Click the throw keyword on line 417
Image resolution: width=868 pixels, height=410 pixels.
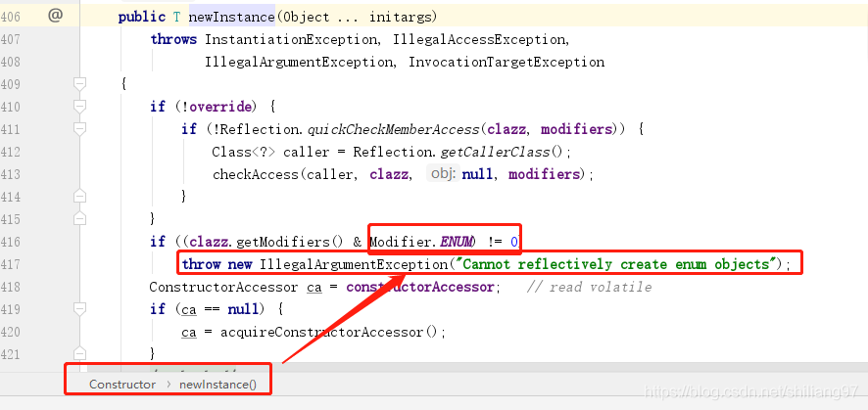point(202,264)
